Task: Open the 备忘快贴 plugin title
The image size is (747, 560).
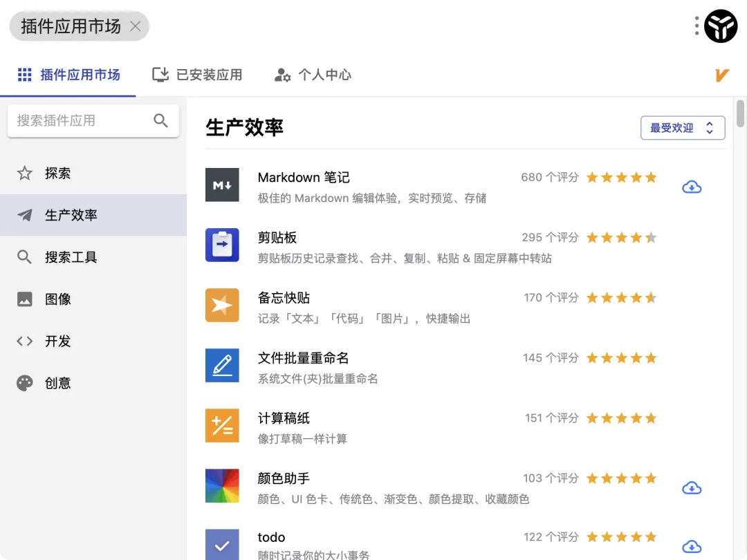Action: (284, 298)
